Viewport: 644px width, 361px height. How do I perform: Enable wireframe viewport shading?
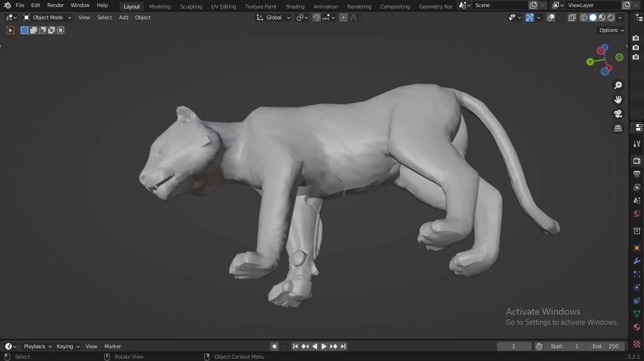(584, 17)
